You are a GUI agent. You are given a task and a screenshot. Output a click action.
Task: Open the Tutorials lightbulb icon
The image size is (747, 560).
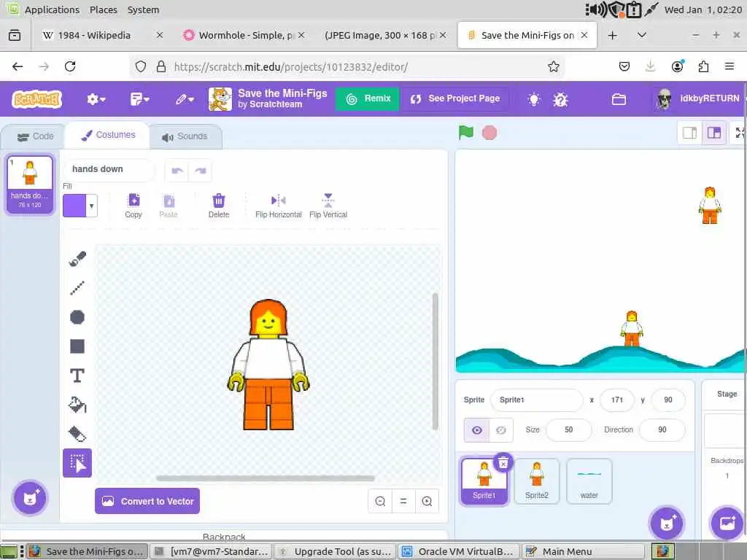coord(534,99)
